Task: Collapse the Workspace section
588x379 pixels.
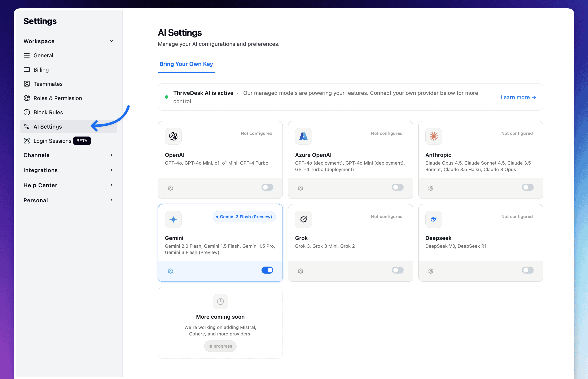Action: pyautogui.click(x=69, y=41)
